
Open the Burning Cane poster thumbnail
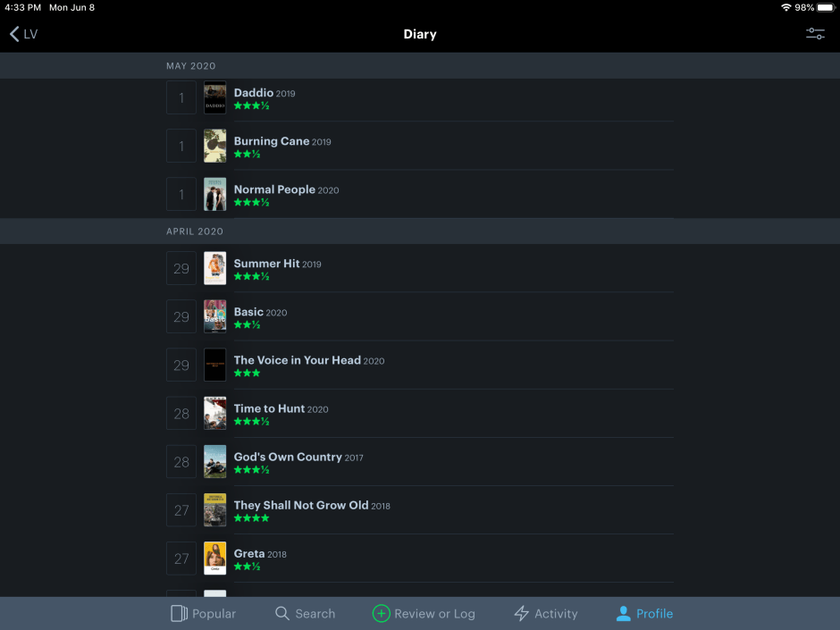point(214,146)
